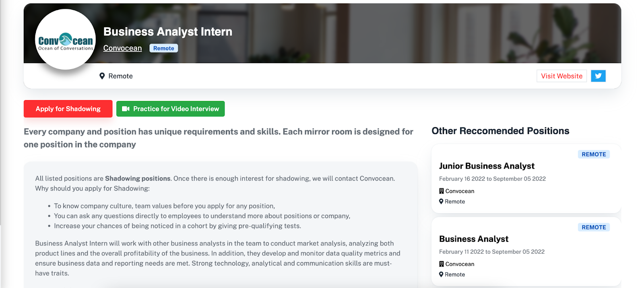Click REMOTE tag on Business Analyst card
Screen dimensions: 644x288
(x=594, y=227)
